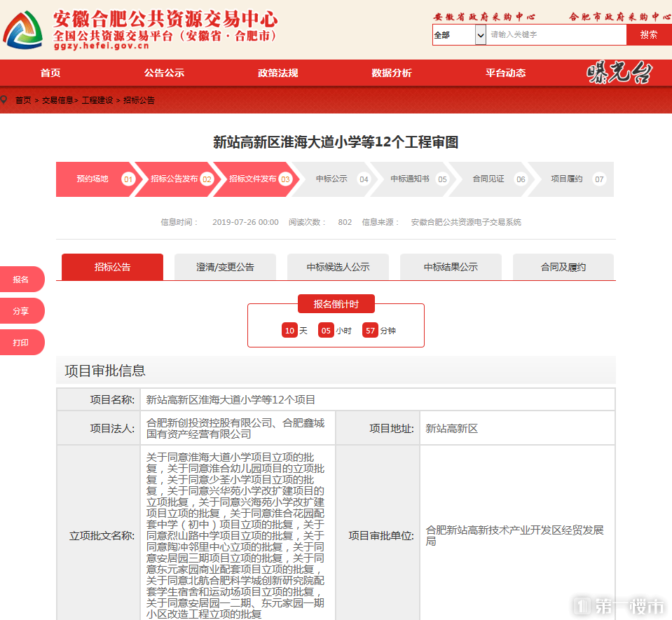Click the colorful site logo icon
Image resolution: width=672 pixels, height=620 pixels.
tap(22, 29)
